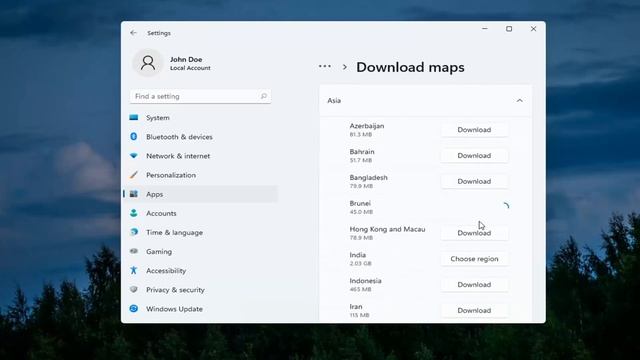Focus the Find a setting field

pyautogui.click(x=200, y=96)
